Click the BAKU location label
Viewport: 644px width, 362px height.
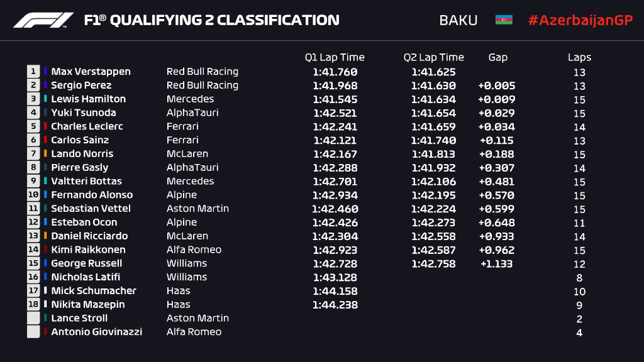458,20
